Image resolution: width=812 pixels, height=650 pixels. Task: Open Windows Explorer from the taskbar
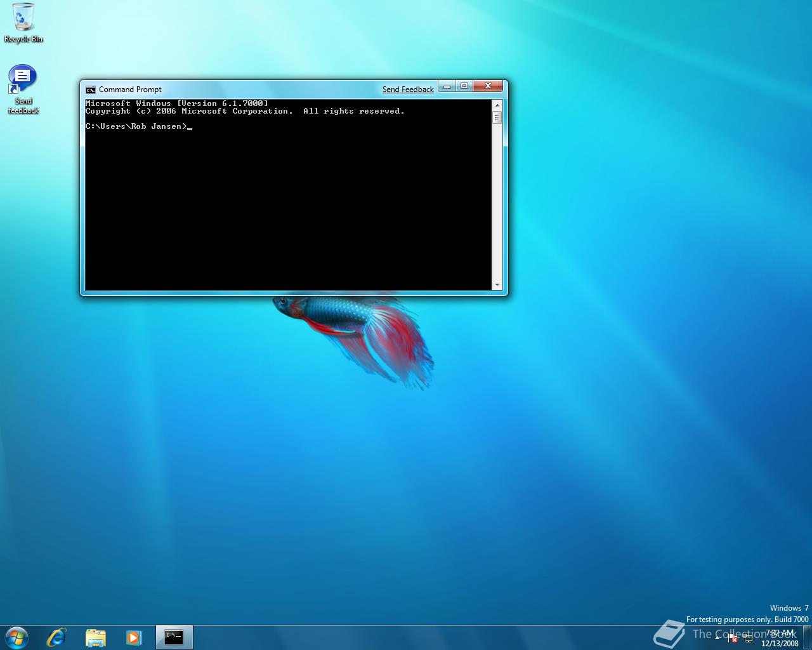(95, 637)
